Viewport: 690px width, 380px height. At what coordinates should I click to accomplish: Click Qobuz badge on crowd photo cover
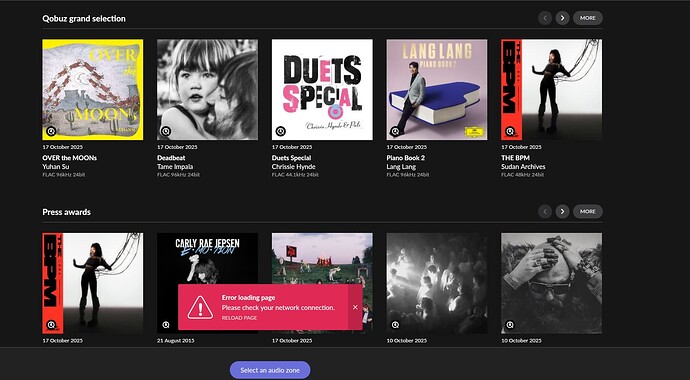[x=395, y=325]
